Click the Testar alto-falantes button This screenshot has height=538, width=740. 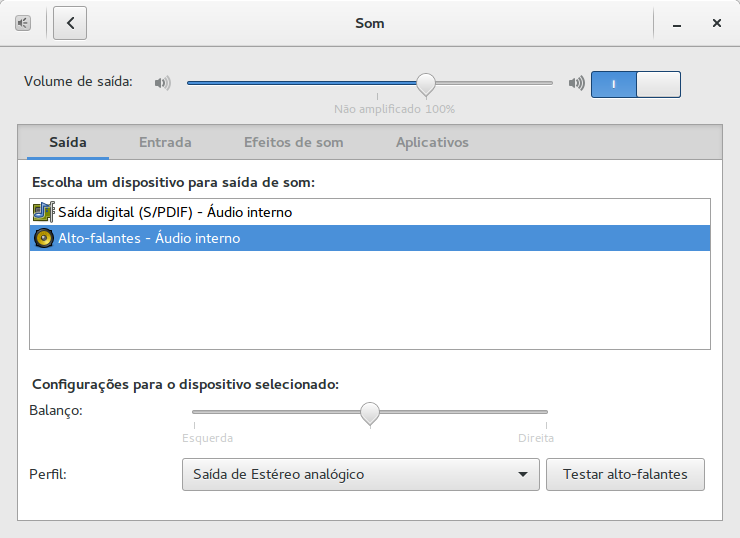(x=625, y=474)
